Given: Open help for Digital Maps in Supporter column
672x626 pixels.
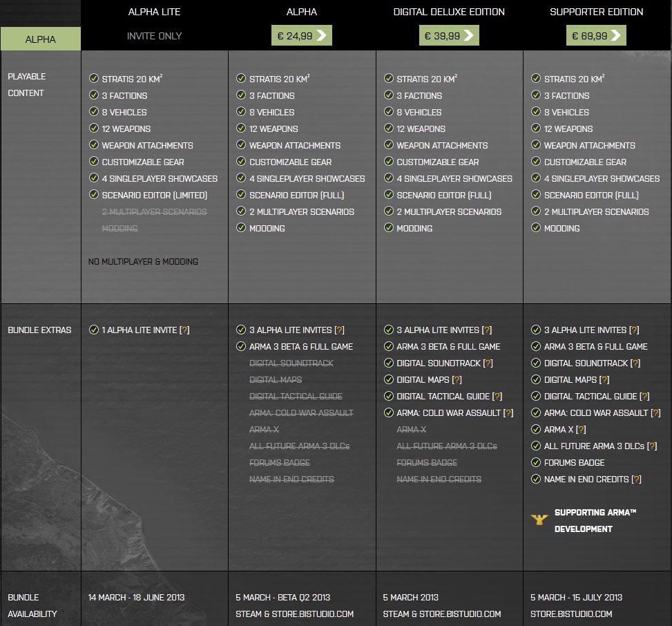Looking at the screenshot, I should [604, 380].
